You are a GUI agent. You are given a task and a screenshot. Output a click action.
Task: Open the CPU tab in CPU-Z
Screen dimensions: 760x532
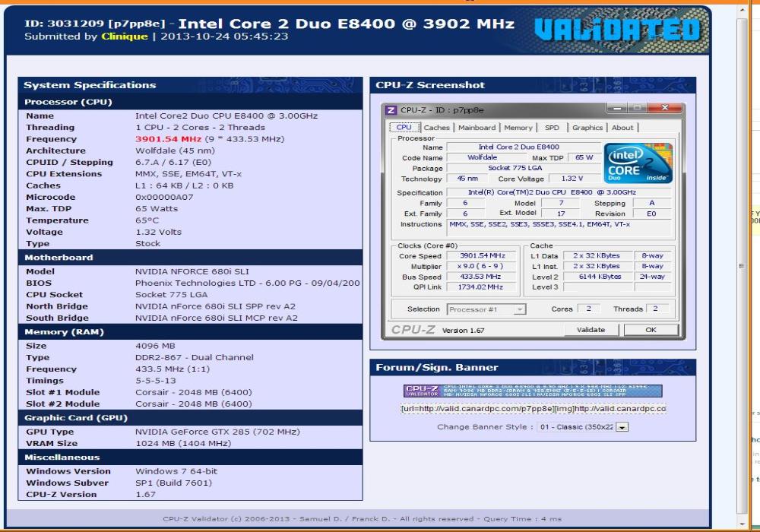coord(404,128)
